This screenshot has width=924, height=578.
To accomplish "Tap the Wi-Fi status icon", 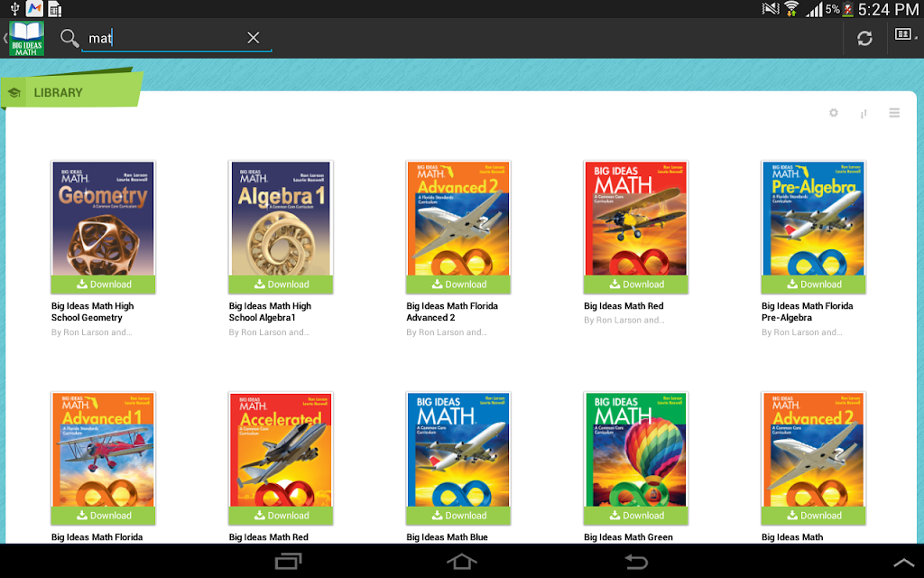I will [790, 9].
